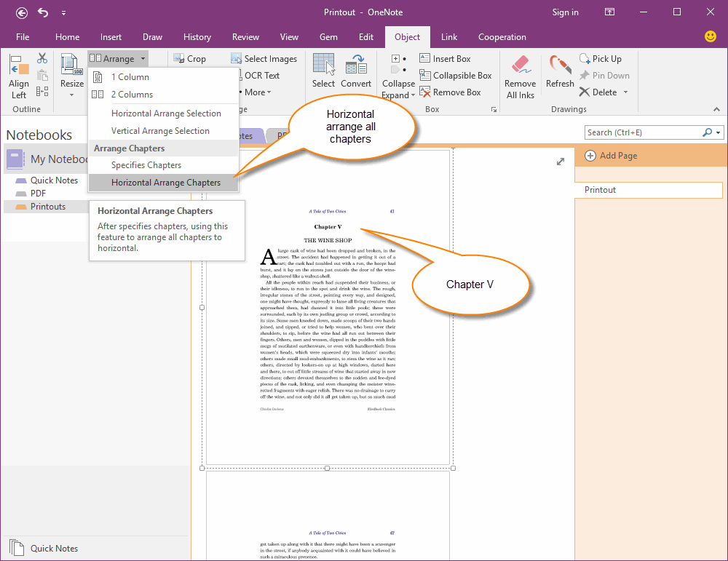This screenshot has width=728, height=561.
Task: Open the Cooperation tab
Action: [502, 37]
